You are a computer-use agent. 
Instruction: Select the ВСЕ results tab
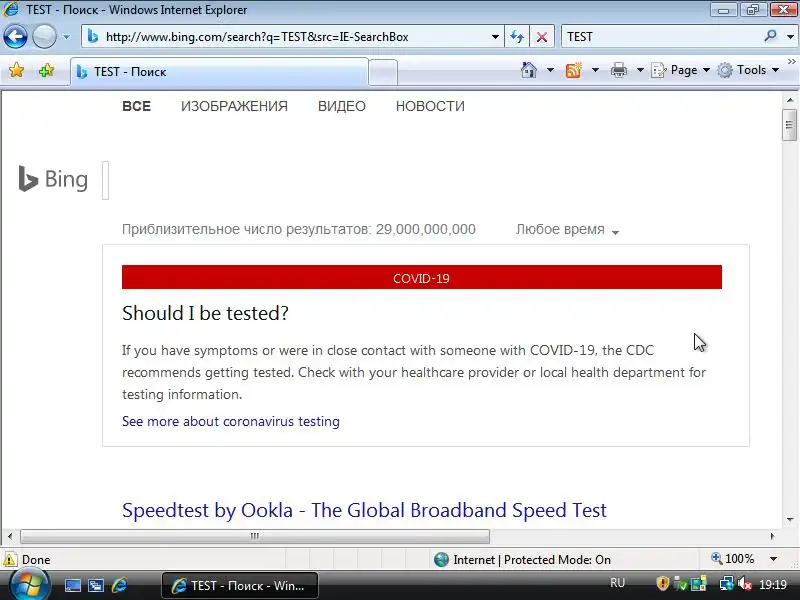point(136,106)
